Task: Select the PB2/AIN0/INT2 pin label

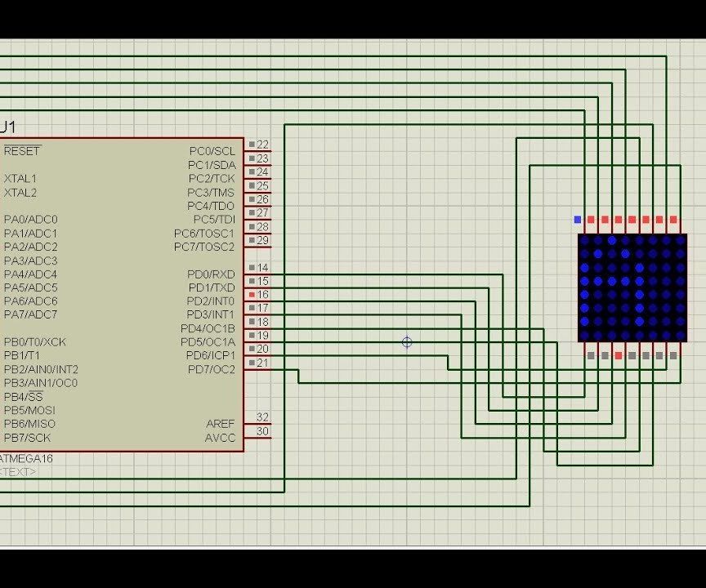Action: click(x=41, y=369)
